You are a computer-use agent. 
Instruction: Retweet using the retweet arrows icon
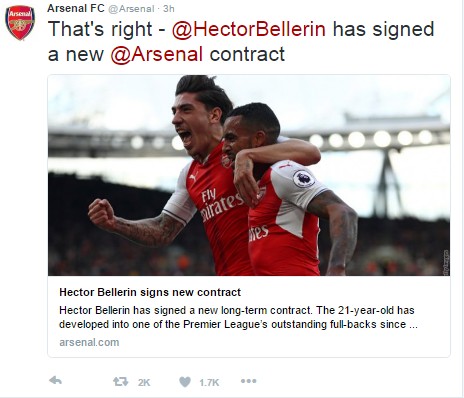coord(120,381)
